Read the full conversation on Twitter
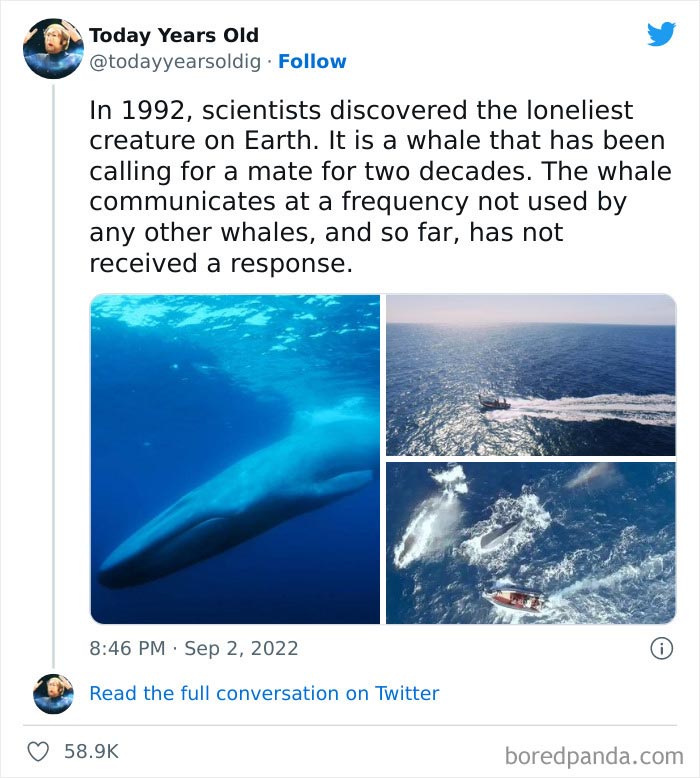 (264, 693)
